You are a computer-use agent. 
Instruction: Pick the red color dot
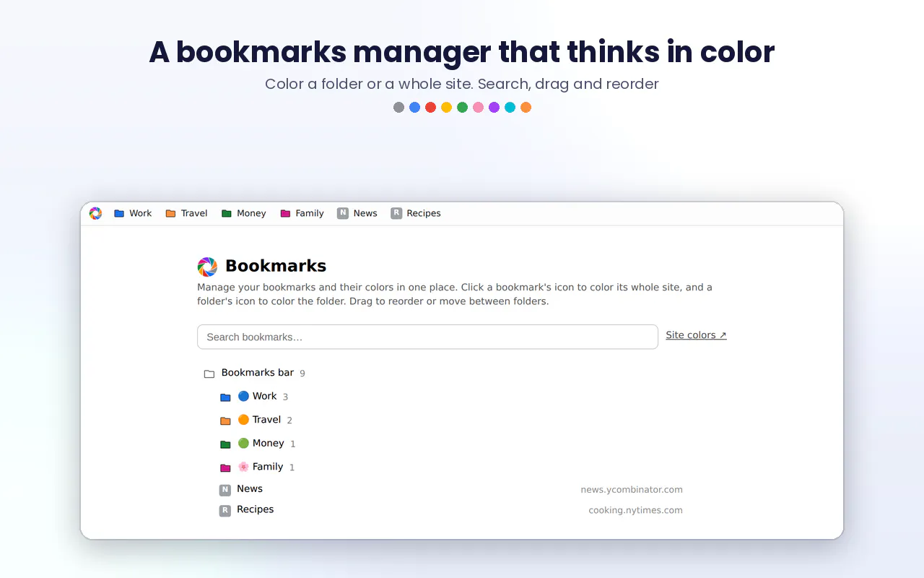click(430, 108)
